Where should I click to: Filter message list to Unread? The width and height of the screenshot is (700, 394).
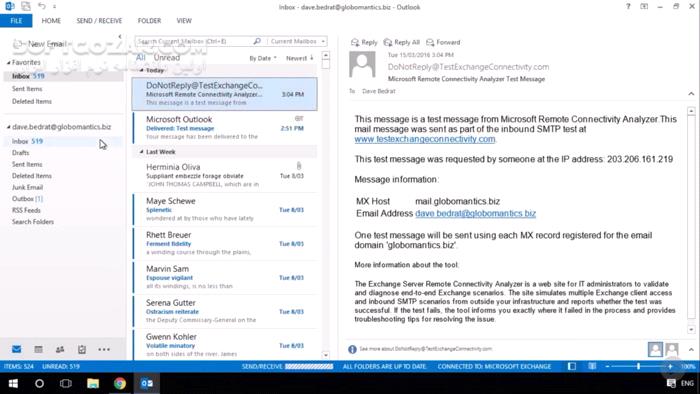pos(167,58)
